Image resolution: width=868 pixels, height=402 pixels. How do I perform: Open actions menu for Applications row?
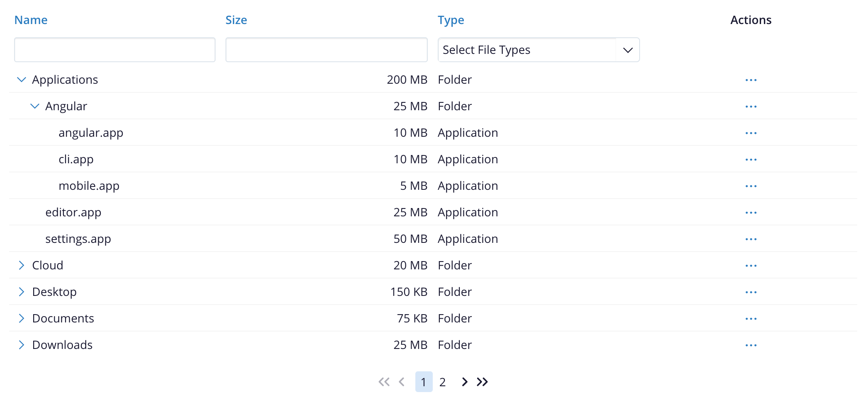(751, 80)
